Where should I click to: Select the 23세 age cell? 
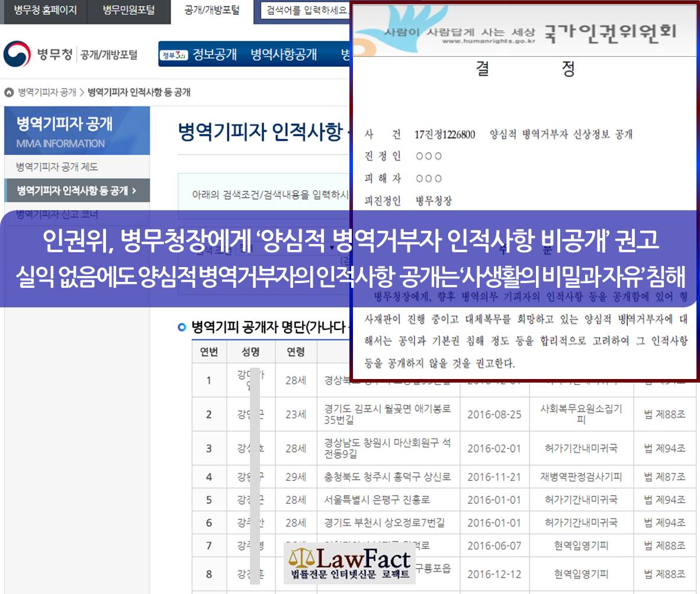296,415
